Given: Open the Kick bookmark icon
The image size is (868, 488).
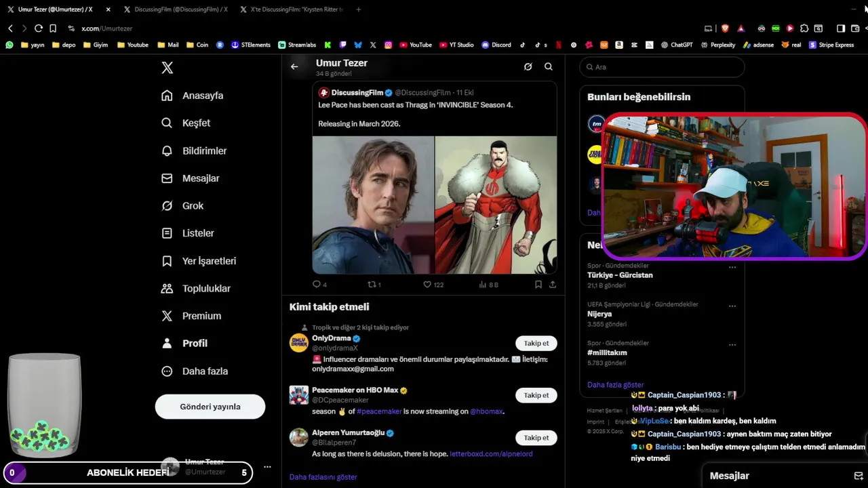Looking at the screenshot, I should [x=328, y=45].
